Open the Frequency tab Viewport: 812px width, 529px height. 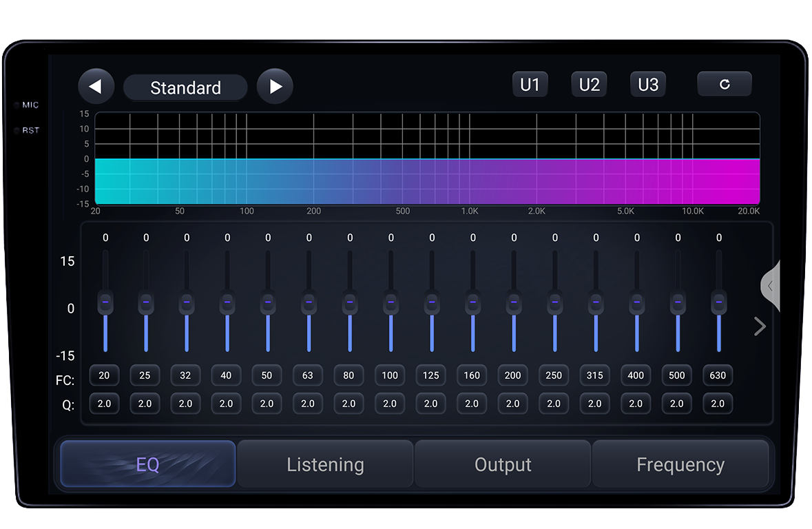680,464
